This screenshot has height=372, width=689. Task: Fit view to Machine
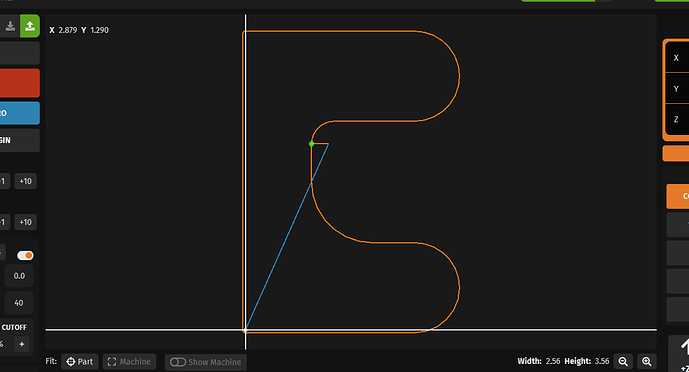pyautogui.click(x=129, y=362)
